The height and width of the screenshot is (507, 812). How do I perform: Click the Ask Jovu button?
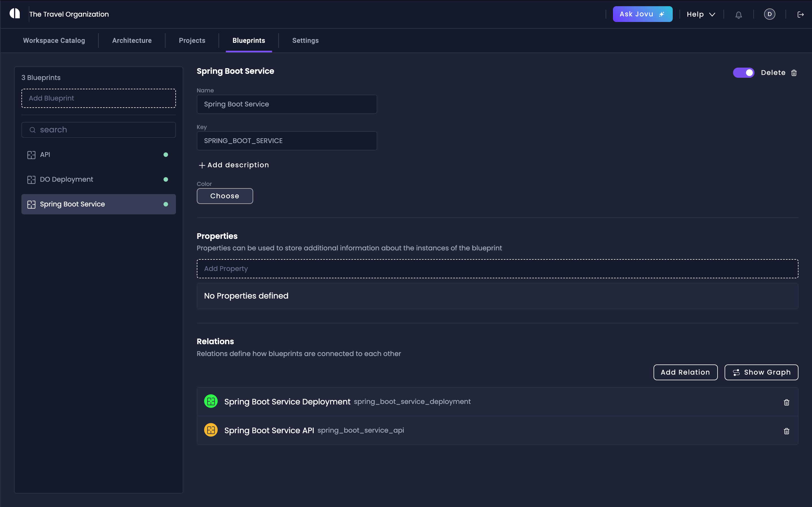click(x=642, y=14)
